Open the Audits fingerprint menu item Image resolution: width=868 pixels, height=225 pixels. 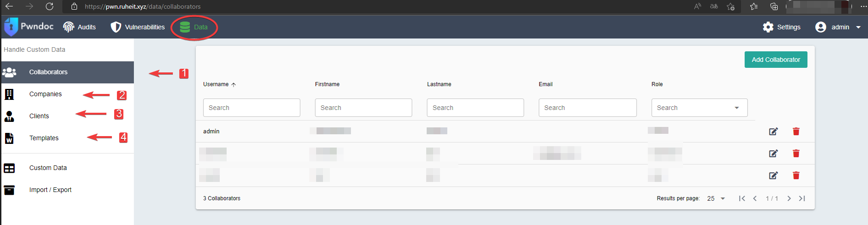pos(69,27)
